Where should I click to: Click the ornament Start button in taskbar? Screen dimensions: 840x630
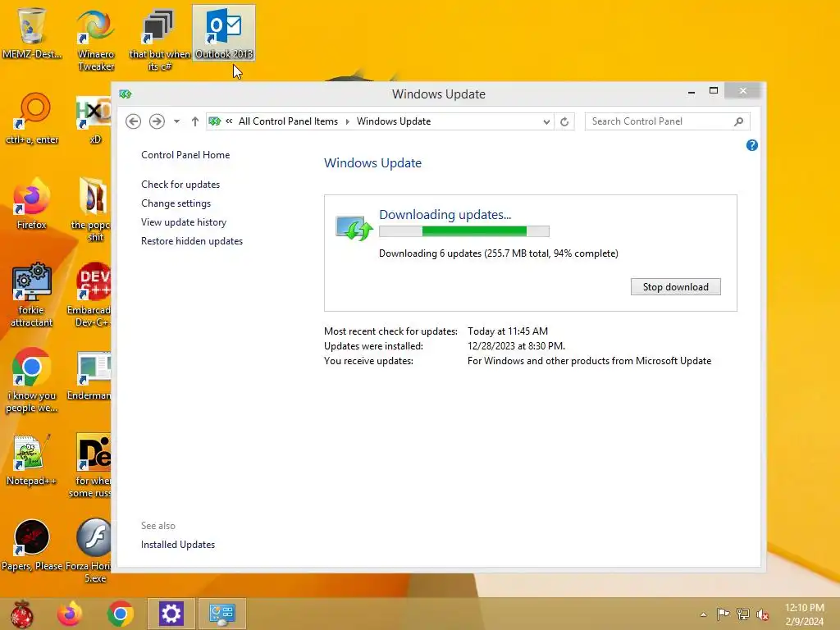pos(22,614)
